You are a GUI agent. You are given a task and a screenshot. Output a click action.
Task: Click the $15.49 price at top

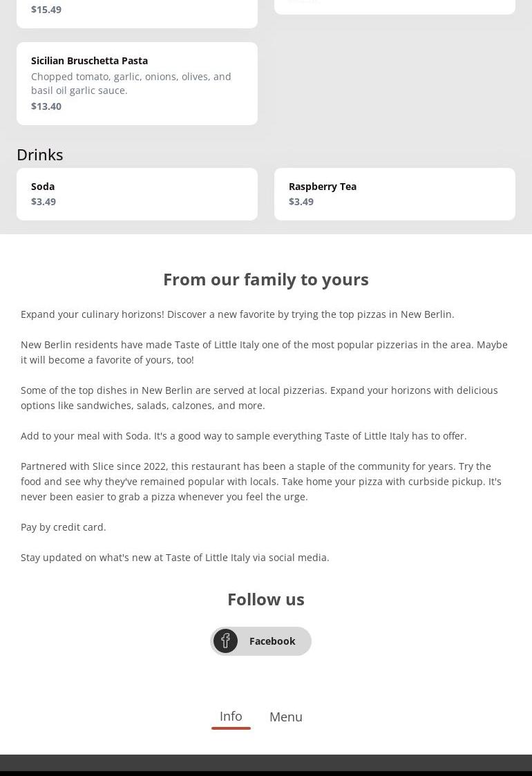point(46,9)
